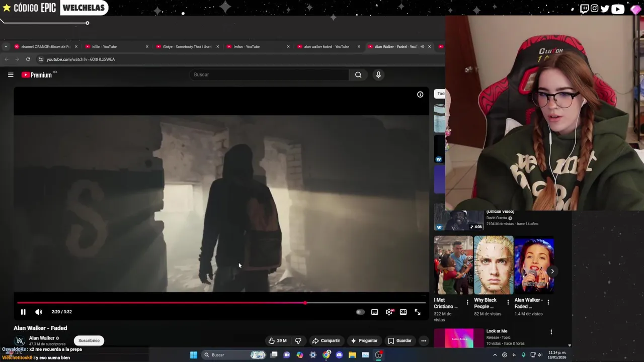Image resolution: width=644 pixels, height=362 pixels.
Task: Mute the Faded tab via tab speaker icon
Action: [422, 47]
